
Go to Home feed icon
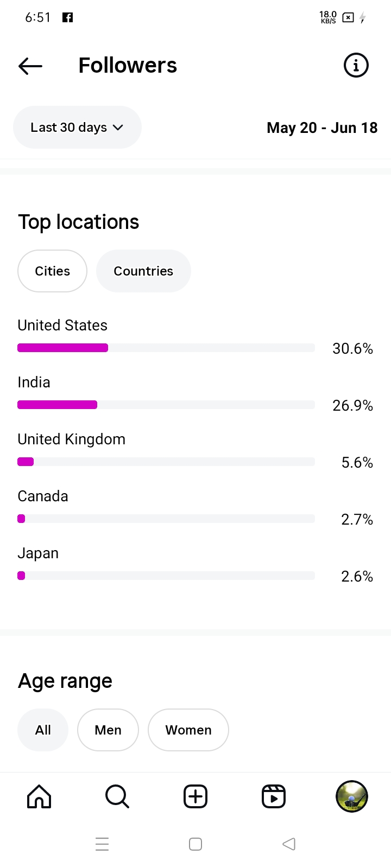[x=39, y=796]
